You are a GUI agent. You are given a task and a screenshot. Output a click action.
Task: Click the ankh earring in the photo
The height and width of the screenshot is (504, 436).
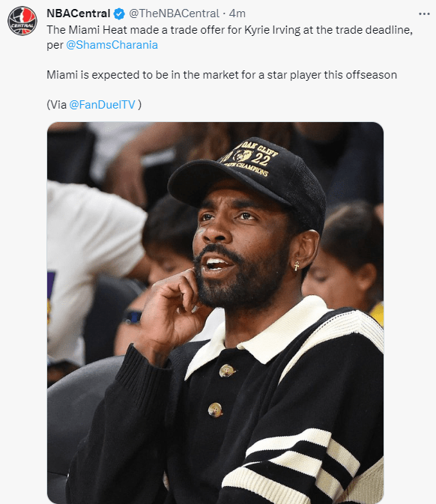pos(297,266)
